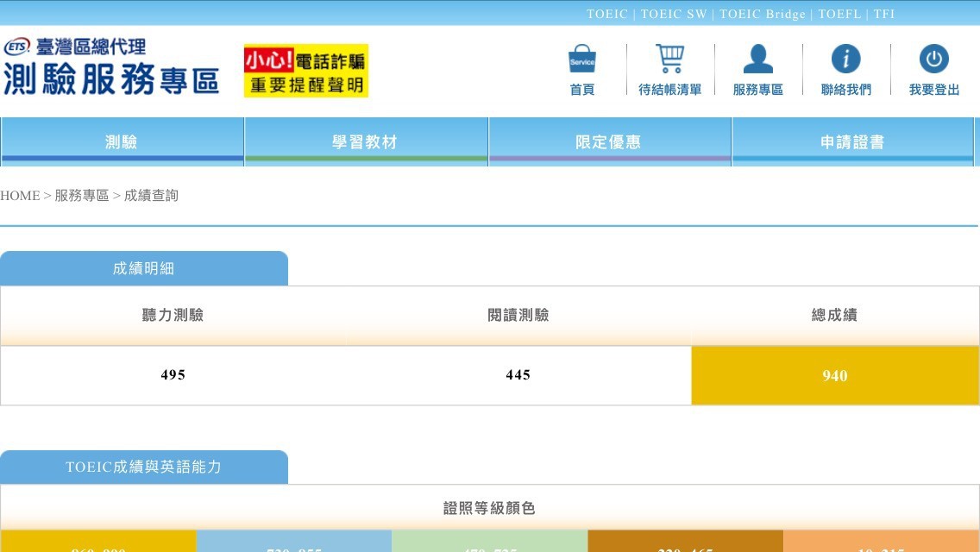Open the 限定優惠 navigation menu
Viewport: 980px width, 552px height.
tap(609, 142)
